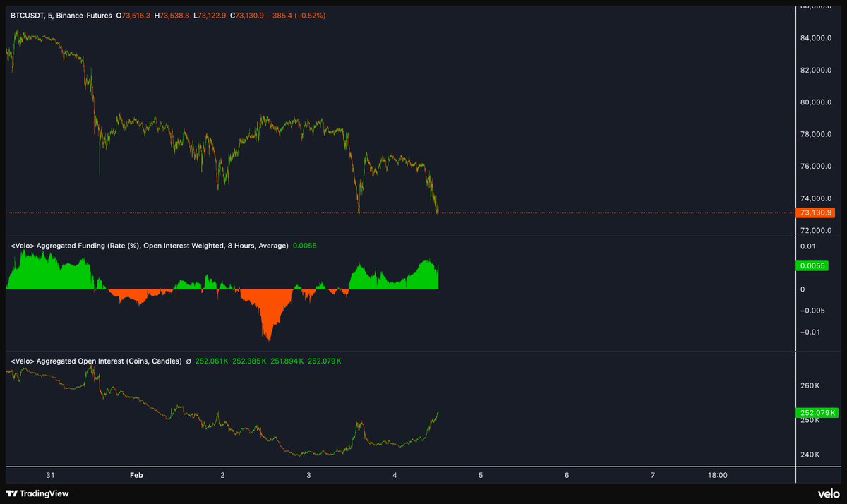The height and width of the screenshot is (504, 847).
Task: Click the date 7 on time axis
Action: coord(653,475)
